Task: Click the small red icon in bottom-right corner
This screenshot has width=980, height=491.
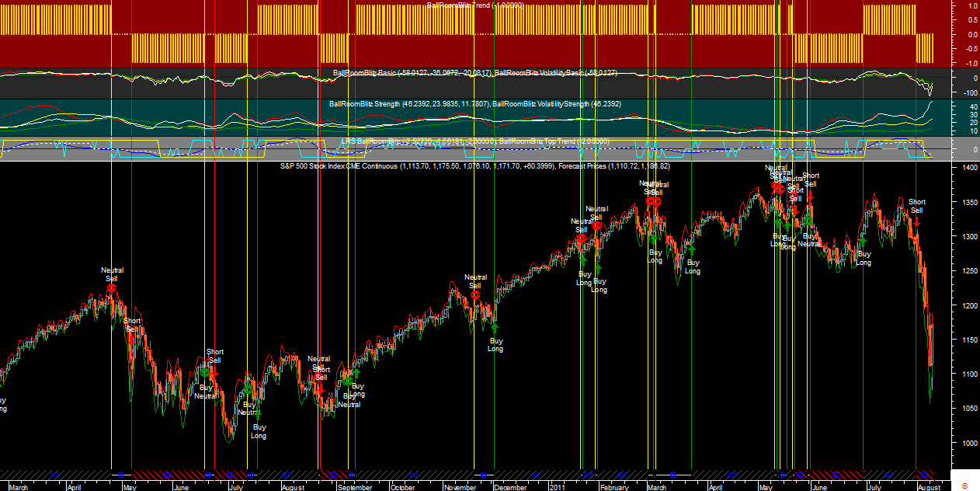Action: pos(964,486)
